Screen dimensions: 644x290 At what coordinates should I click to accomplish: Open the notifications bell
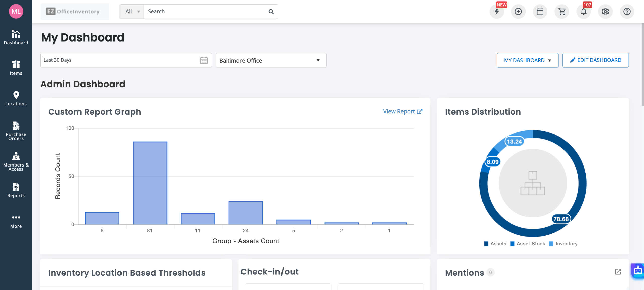tap(583, 12)
